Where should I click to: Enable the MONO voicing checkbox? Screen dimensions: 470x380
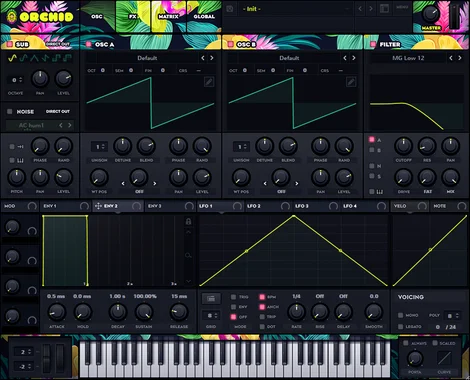click(x=401, y=315)
